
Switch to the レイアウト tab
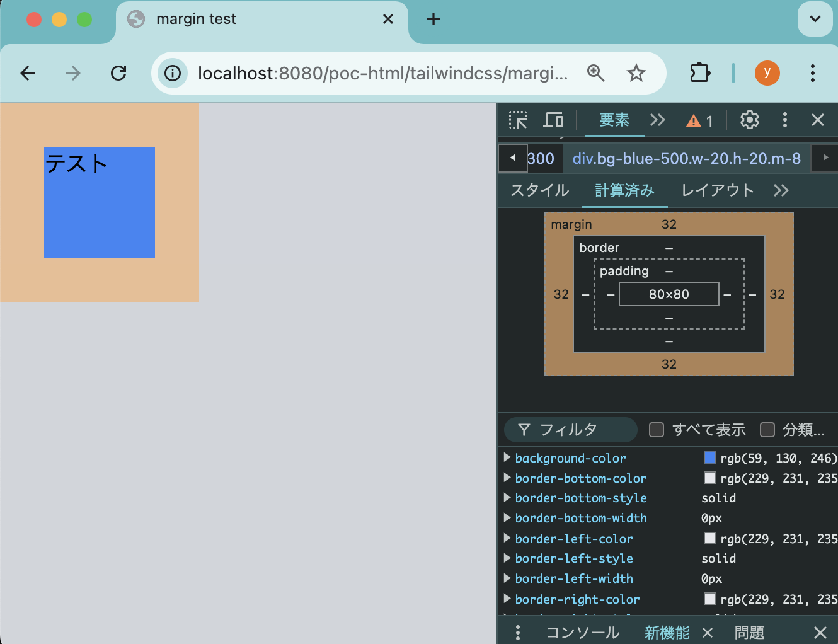click(x=717, y=190)
